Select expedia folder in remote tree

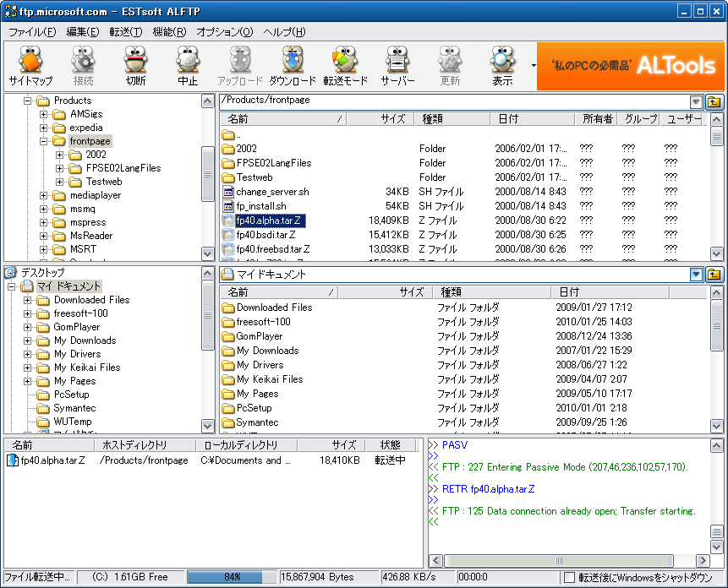86,128
